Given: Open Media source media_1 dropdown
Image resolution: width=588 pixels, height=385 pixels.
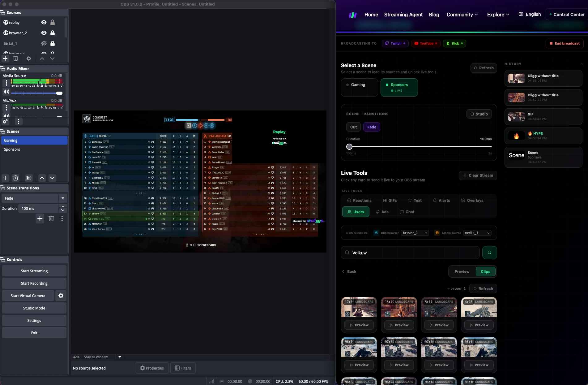Looking at the screenshot, I should 477,233.
